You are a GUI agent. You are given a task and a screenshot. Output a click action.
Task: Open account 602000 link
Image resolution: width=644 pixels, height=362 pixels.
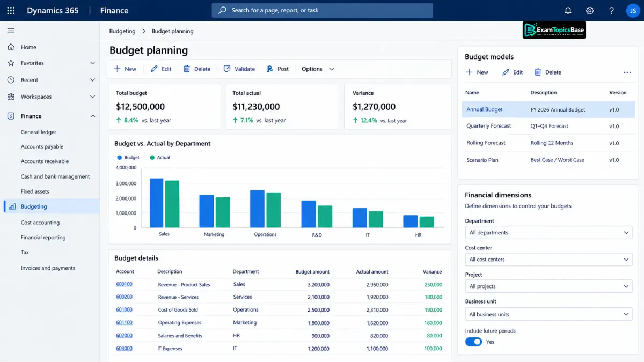pyautogui.click(x=125, y=335)
